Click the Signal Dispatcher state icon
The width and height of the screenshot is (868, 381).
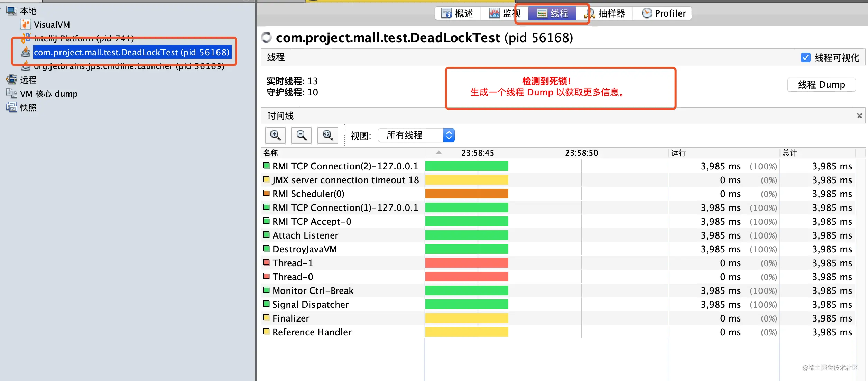coord(266,304)
